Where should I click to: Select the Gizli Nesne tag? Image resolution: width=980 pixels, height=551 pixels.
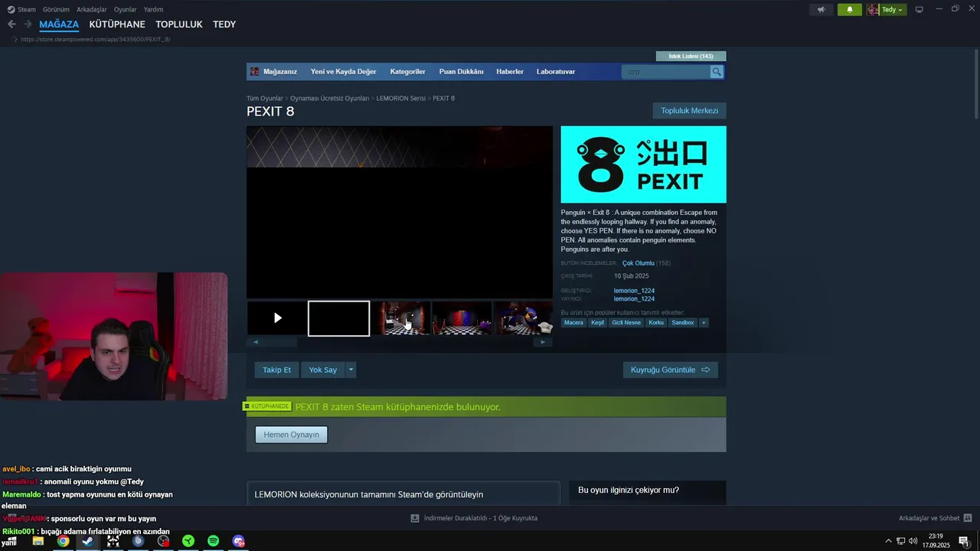point(626,323)
